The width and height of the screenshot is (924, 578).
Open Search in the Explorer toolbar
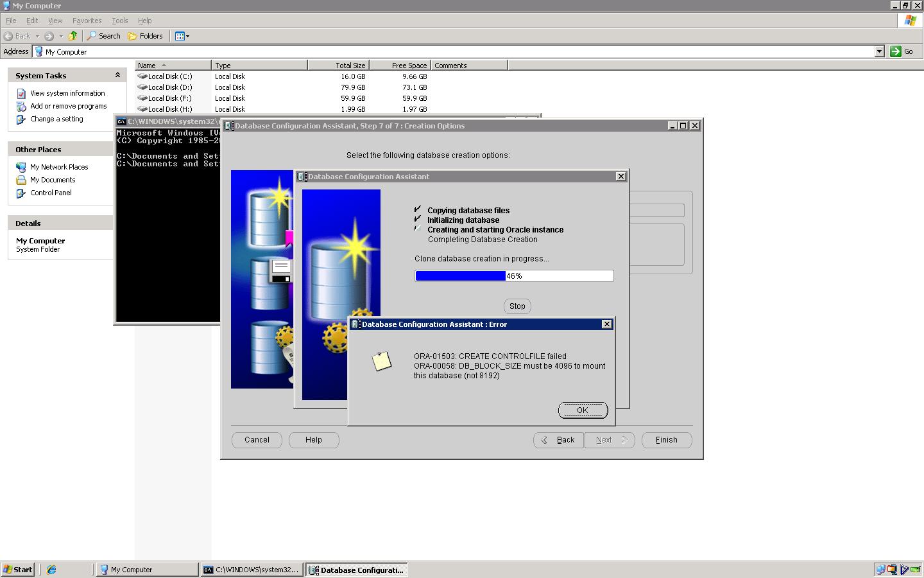click(104, 36)
